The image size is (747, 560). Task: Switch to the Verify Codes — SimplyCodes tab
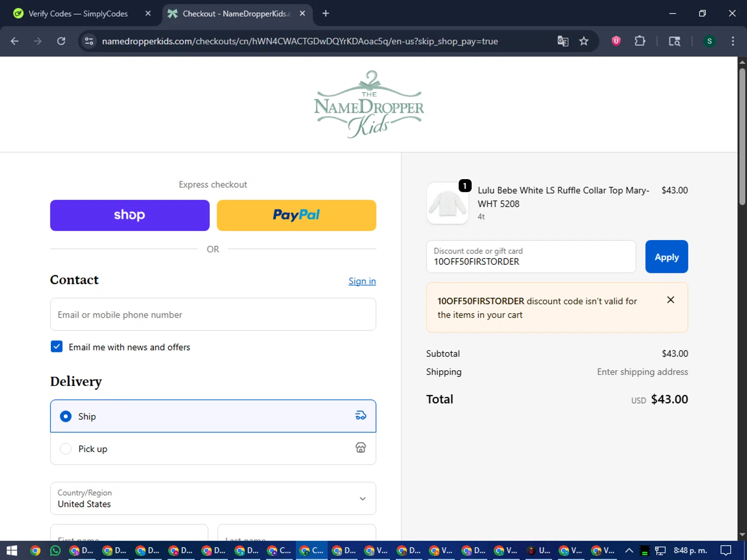point(78,13)
